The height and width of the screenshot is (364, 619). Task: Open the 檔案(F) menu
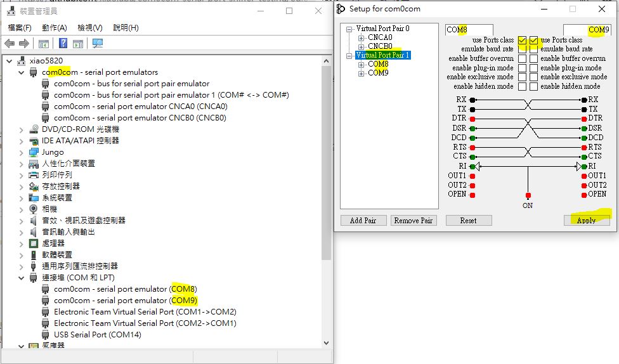[20, 28]
